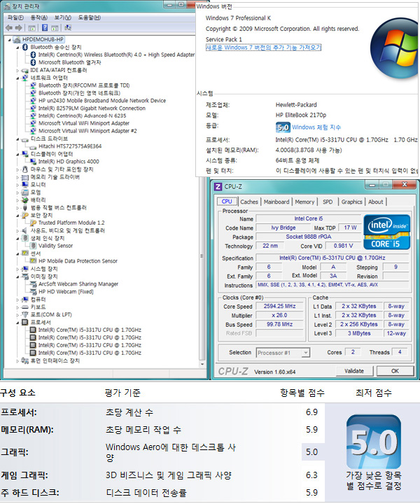Click the modem category icon
Image resolution: width=420 pixels, height=504 pixels.
pyautogui.click(x=25, y=192)
